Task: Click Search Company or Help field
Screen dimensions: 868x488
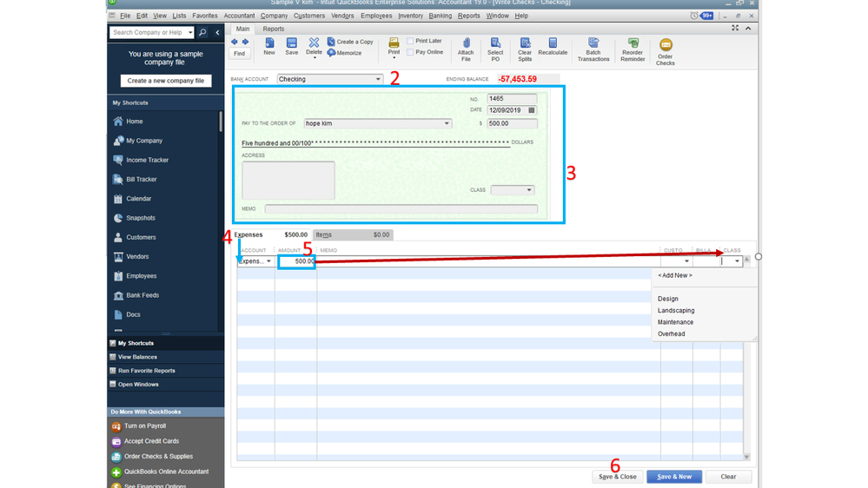Action: tap(148, 33)
